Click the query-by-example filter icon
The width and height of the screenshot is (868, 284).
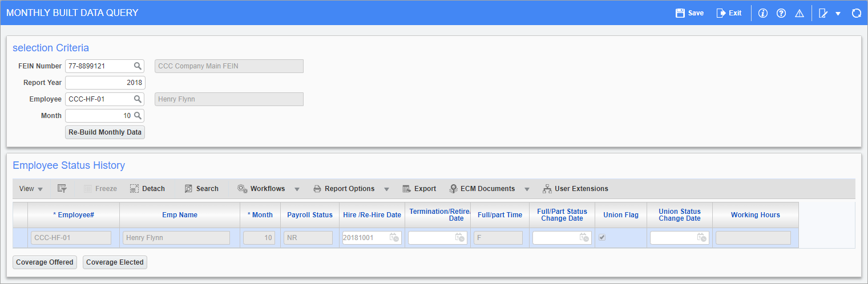[x=62, y=189]
